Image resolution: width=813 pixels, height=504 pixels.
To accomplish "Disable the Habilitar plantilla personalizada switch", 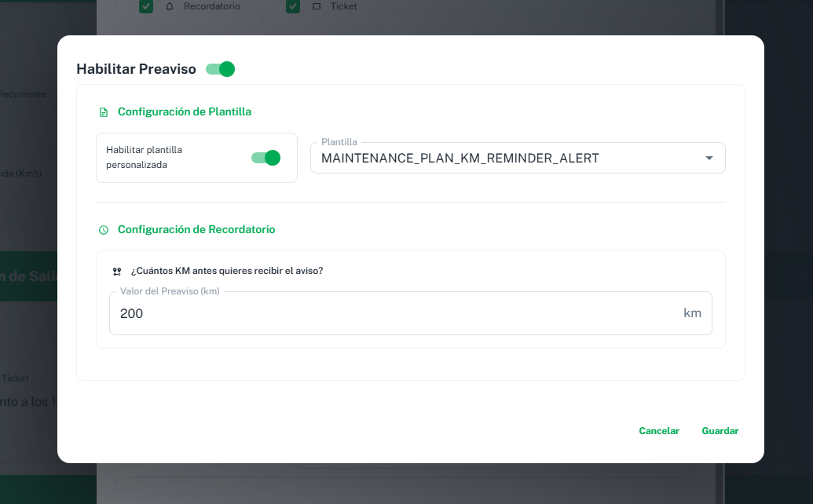I will click(x=266, y=158).
